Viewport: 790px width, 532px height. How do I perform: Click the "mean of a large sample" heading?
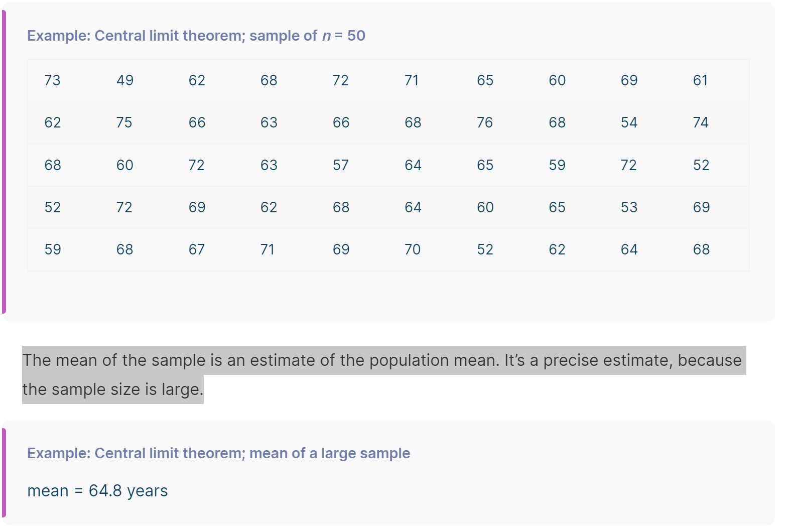218,453
